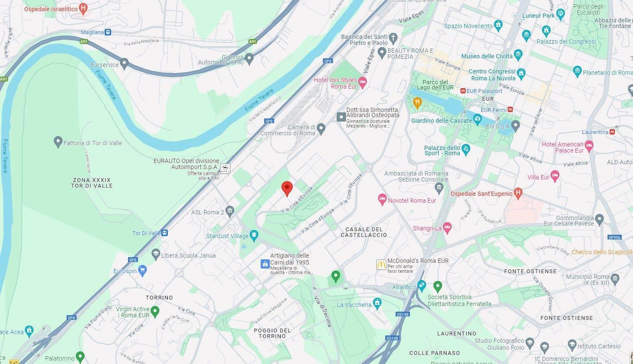The height and width of the screenshot is (364, 633).
Task: Select the Ospedale Israelitico hospital icon
Action: [x=84, y=8]
